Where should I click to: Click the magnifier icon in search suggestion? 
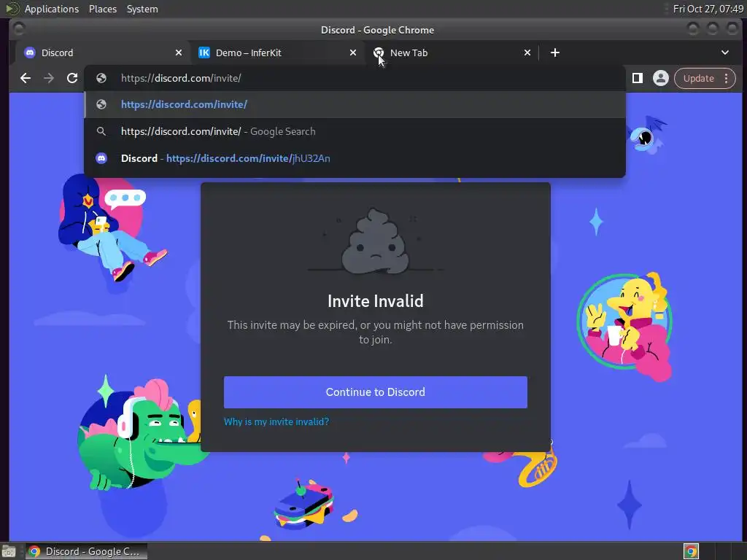tap(101, 131)
